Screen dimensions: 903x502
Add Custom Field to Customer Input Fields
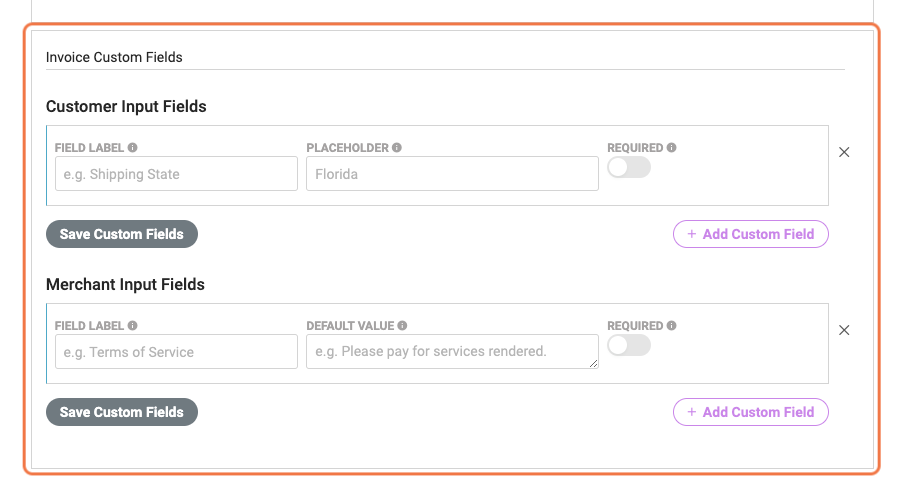[x=750, y=234]
